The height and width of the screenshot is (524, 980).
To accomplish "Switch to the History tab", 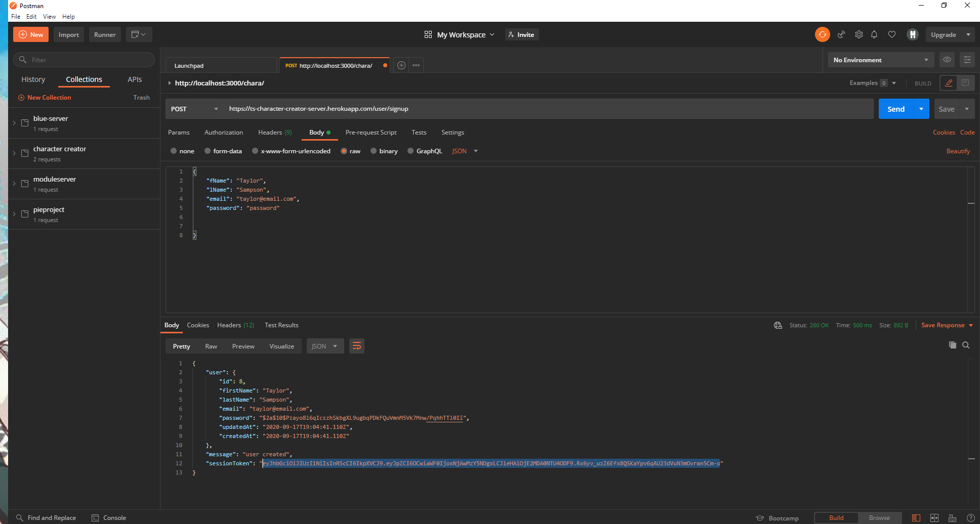I will (x=33, y=79).
